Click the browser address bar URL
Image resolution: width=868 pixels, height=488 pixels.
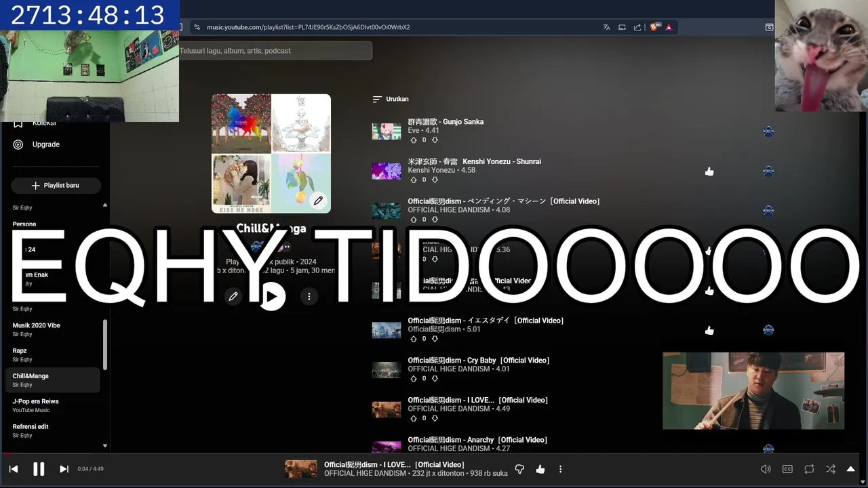click(309, 27)
